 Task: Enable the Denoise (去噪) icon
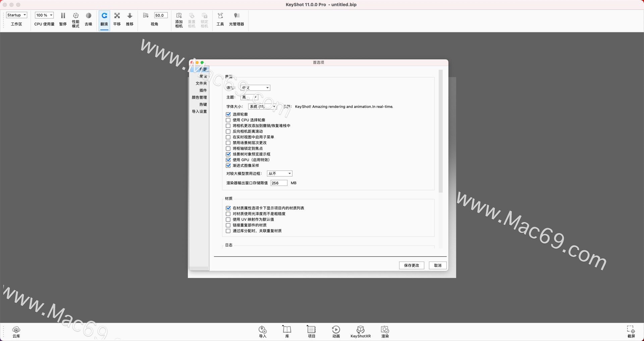(x=89, y=16)
